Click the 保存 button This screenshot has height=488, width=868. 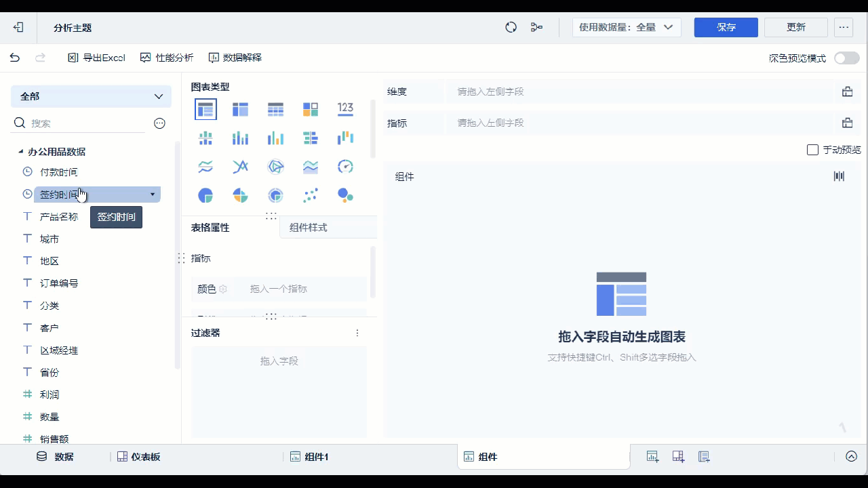click(x=726, y=27)
